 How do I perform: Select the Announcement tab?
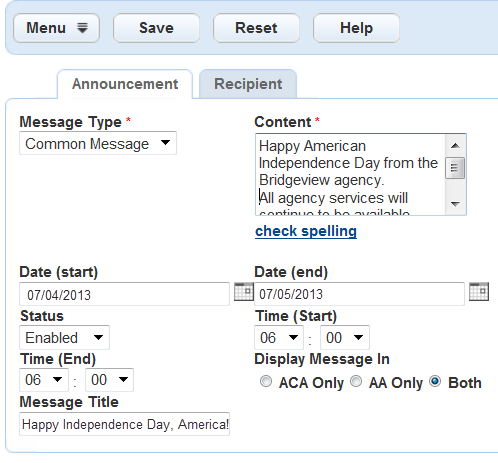(125, 84)
